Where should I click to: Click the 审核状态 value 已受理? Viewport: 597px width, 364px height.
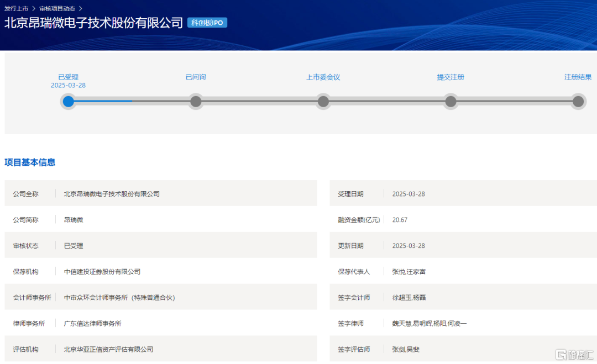(74, 246)
